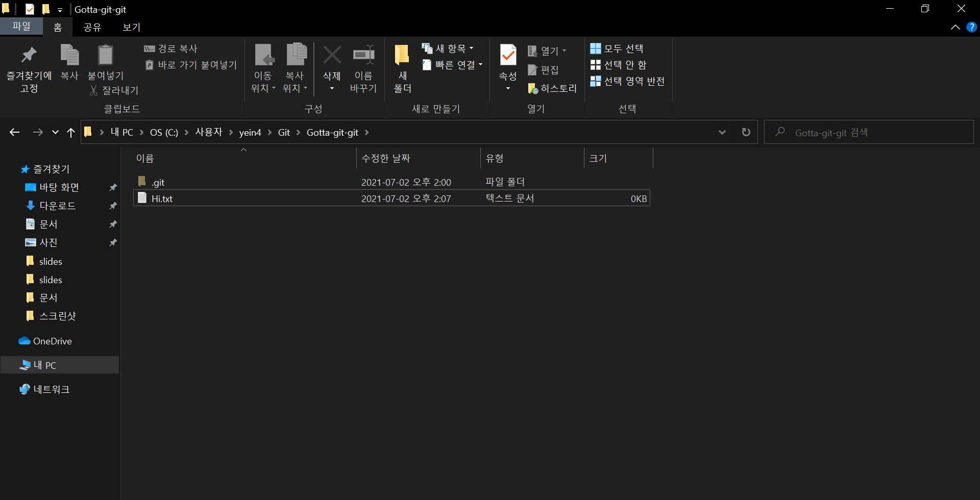This screenshot has width=980, height=500.
Task: Sort by 크기 column header
Action: click(x=618, y=158)
